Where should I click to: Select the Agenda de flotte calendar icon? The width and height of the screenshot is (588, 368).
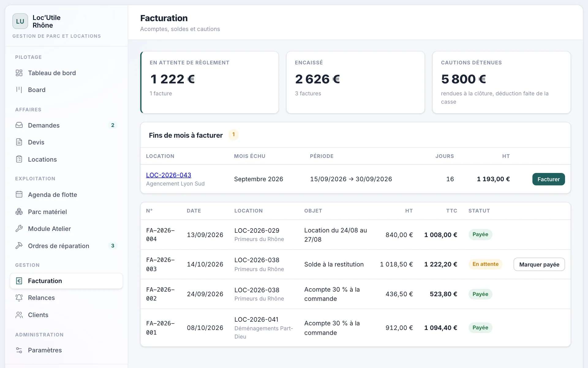tap(19, 194)
